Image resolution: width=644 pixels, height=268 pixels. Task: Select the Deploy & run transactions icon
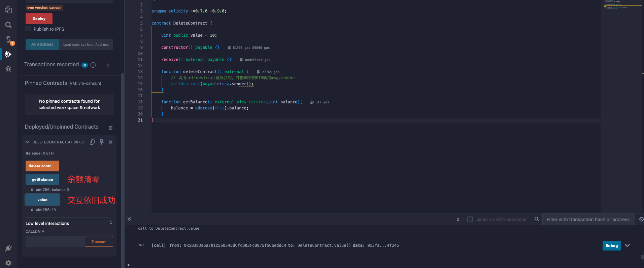click(8, 54)
